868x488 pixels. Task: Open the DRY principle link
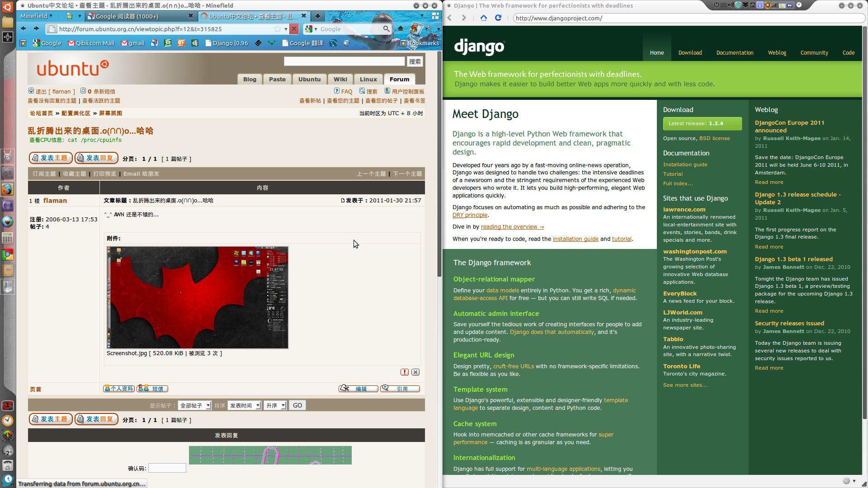pyautogui.click(x=470, y=215)
